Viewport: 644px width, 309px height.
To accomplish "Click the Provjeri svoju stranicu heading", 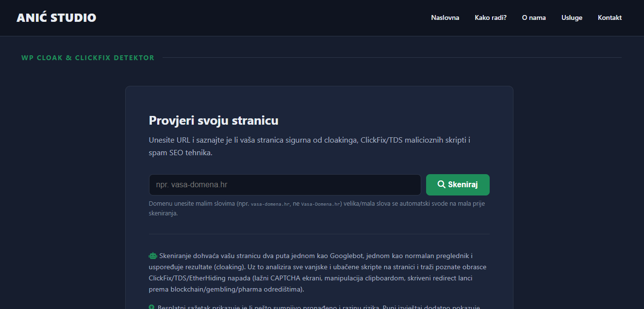I will tap(214, 121).
